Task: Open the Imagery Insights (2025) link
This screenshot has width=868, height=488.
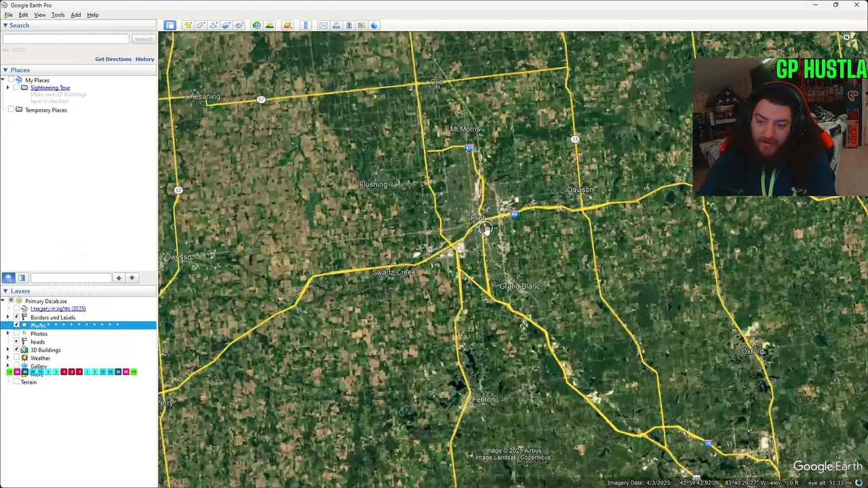Action: [58, 308]
